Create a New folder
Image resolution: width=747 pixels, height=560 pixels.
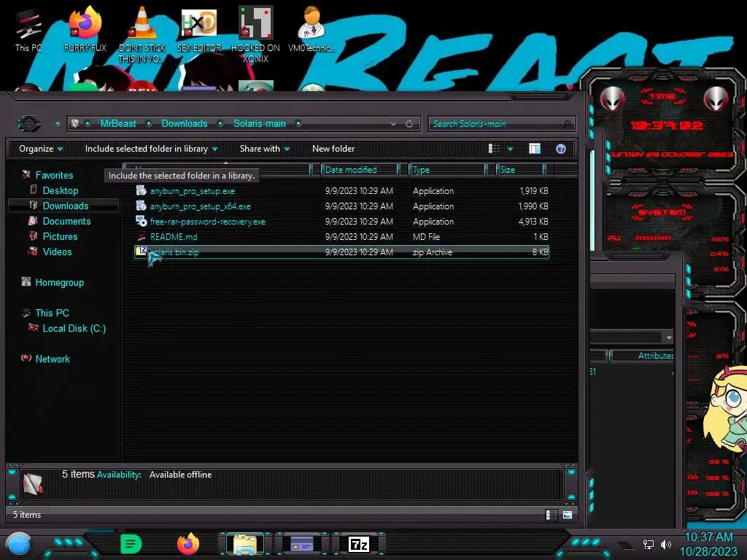tap(333, 149)
